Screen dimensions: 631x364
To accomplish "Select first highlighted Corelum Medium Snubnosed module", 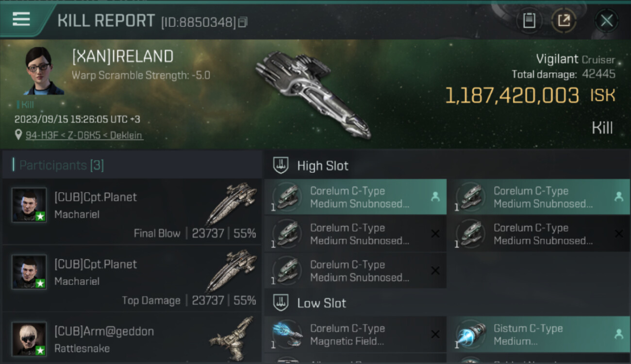I will [355, 197].
